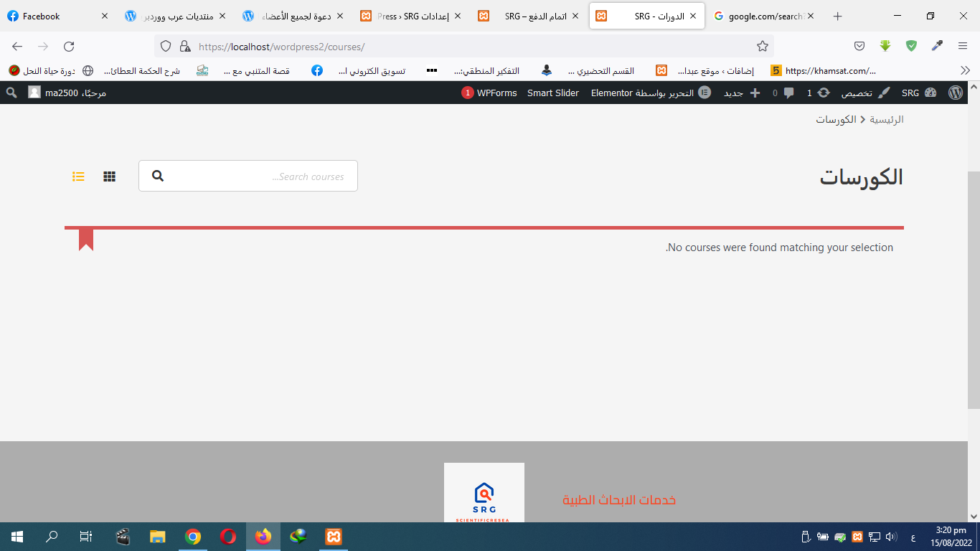Viewport: 980px width, 551px height.
Task: Open the comments bubble icon
Action: (783, 93)
